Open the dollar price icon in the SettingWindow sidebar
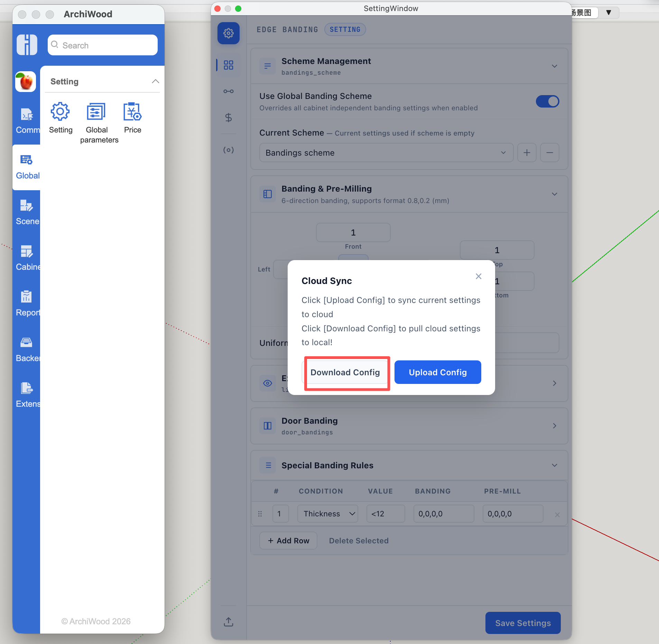This screenshot has height=644, width=659. coord(228,118)
